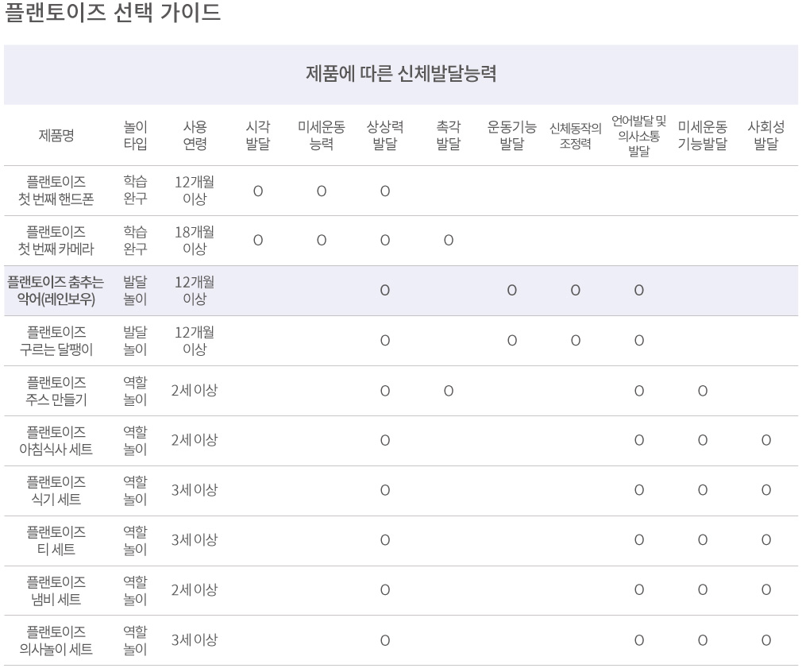Click '학습 완구' in the 핸드폰 row
The height and width of the screenshot is (672, 802).
(x=136, y=190)
